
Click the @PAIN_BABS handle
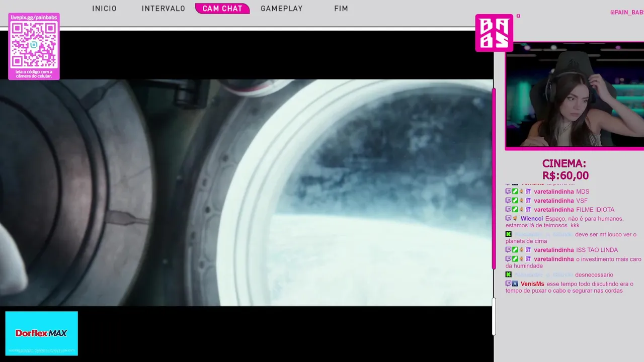pos(627,13)
